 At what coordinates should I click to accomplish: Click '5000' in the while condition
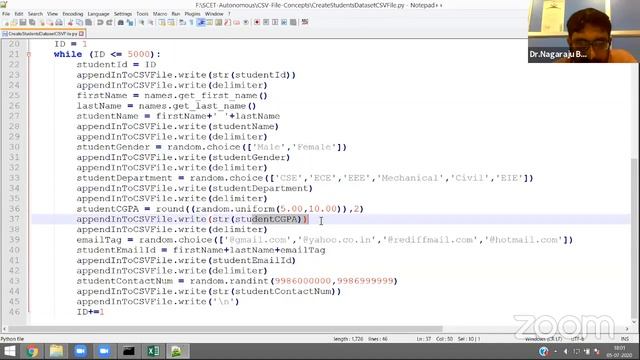click(x=138, y=54)
